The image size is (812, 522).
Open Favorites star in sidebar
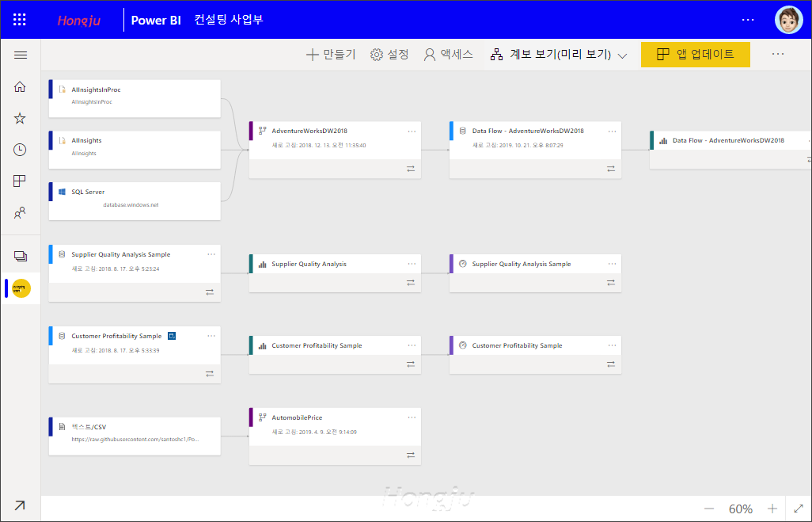pyautogui.click(x=20, y=118)
